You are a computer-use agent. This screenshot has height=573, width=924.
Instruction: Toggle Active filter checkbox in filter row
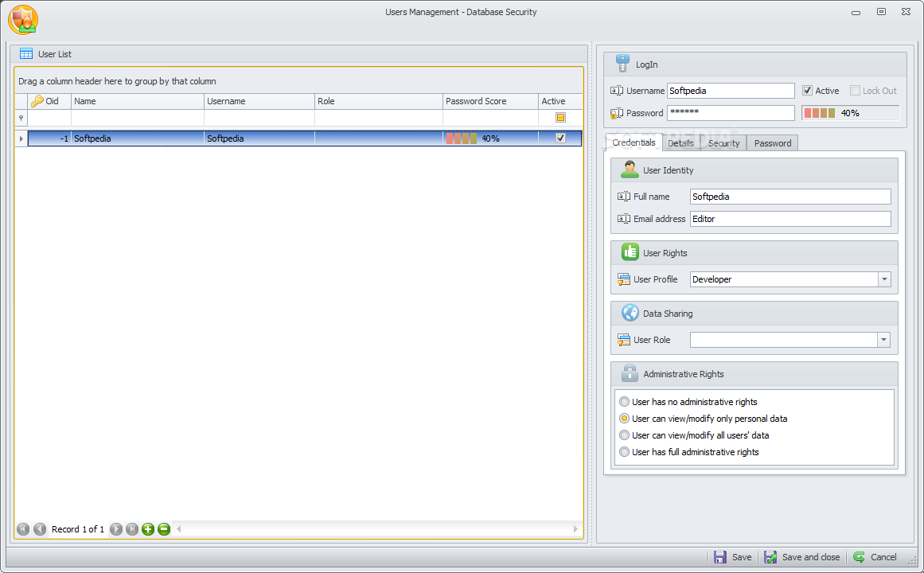click(x=560, y=117)
